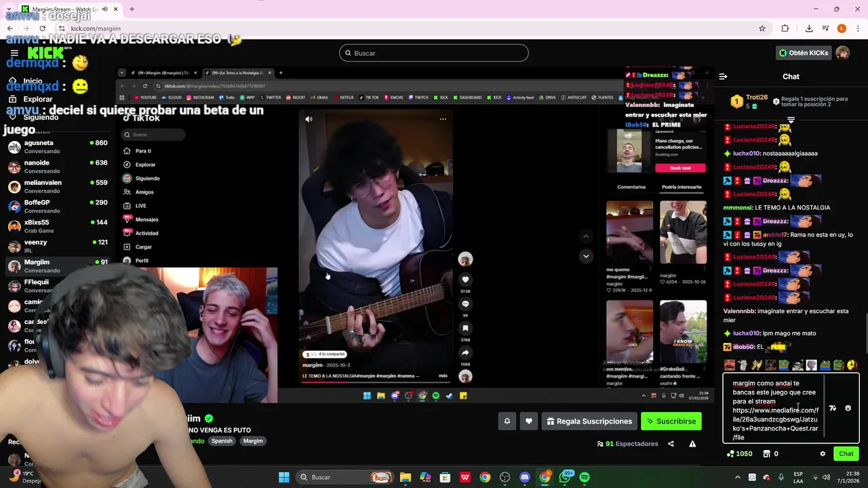Click the green Suscribirse button
Viewport: 868px width, 488px height.
pos(671,421)
